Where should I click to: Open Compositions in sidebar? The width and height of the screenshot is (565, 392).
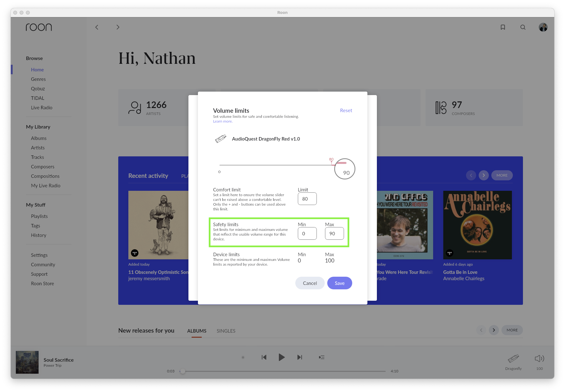tap(45, 176)
